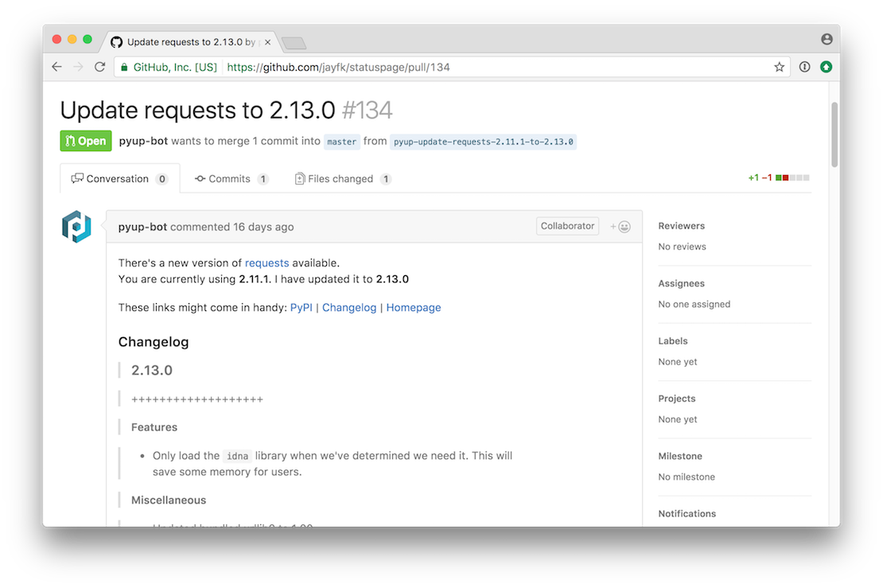Click the Collaborator badge

[x=567, y=226]
